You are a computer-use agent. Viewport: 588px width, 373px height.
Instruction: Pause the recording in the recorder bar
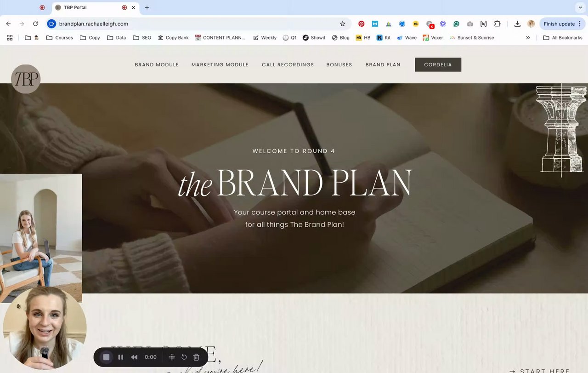(121, 357)
